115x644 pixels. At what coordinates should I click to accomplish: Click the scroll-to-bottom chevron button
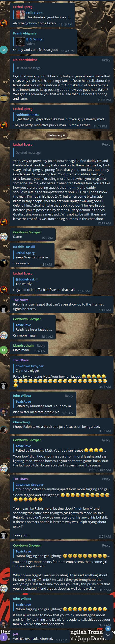(108, 635)
